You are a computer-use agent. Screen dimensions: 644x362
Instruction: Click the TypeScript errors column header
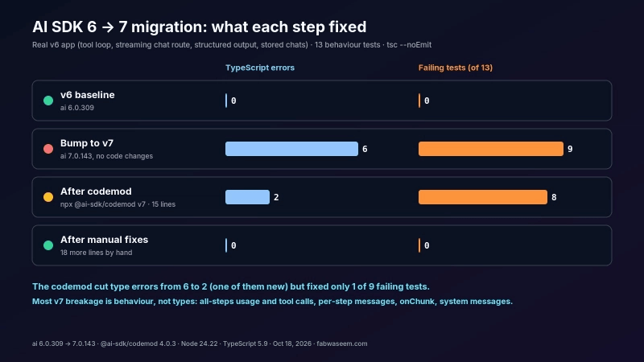pos(260,68)
